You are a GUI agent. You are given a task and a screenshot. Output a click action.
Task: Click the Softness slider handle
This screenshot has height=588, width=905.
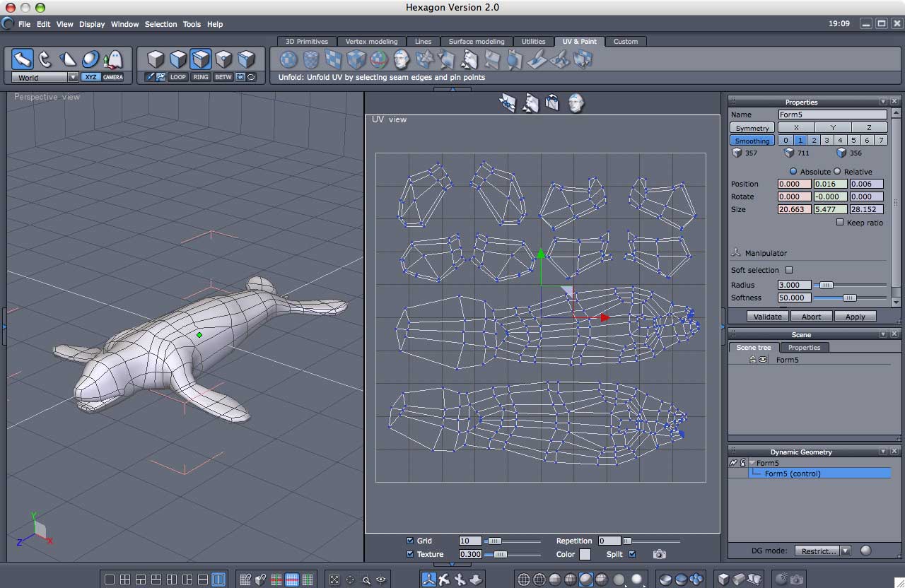coord(850,298)
